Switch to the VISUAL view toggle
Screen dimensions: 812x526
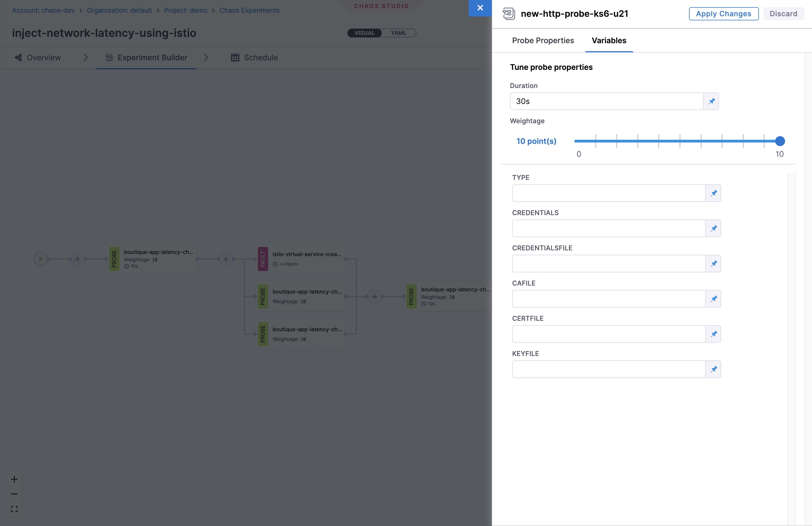(364, 33)
